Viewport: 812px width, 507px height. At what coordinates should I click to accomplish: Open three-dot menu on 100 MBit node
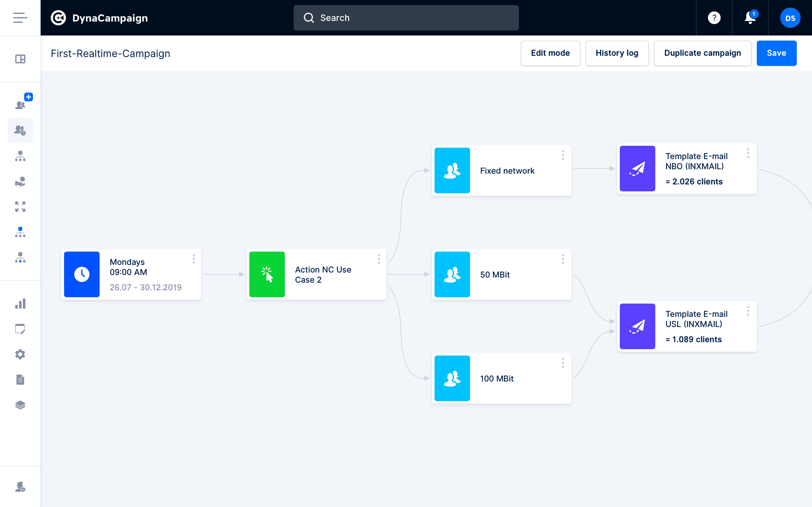tap(563, 363)
